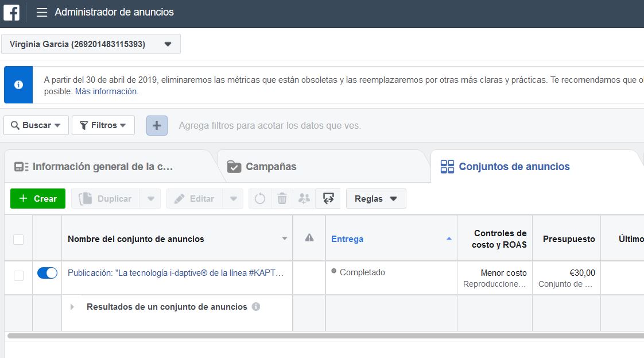Click the plus add-filter icon

pos(157,125)
